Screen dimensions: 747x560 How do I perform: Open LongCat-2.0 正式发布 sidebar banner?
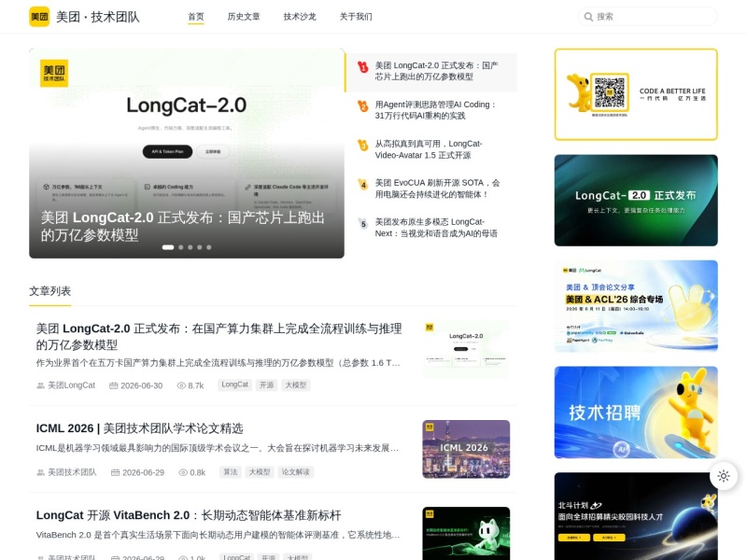pos(636,200)
